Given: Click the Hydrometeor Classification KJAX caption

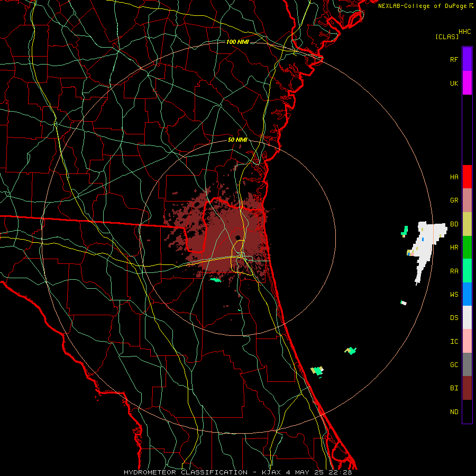Looking at the screenshot, I should coord(237,472).
